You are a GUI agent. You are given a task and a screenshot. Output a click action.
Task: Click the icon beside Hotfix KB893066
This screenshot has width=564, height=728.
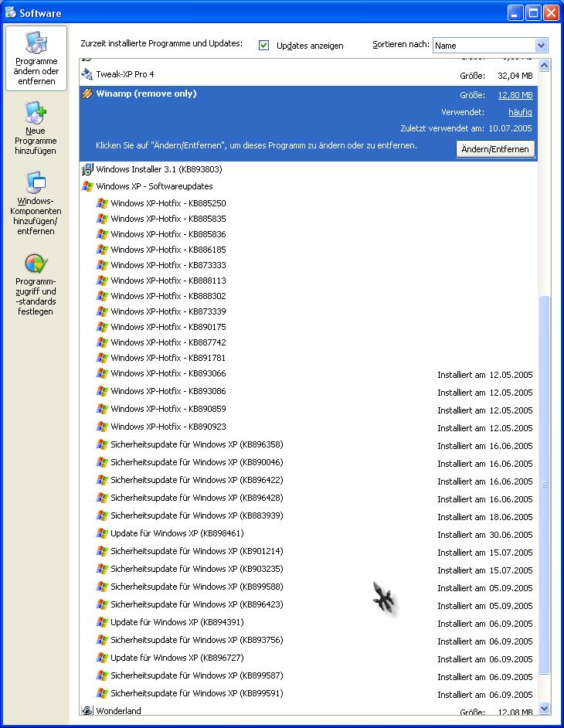click(102, 373)
